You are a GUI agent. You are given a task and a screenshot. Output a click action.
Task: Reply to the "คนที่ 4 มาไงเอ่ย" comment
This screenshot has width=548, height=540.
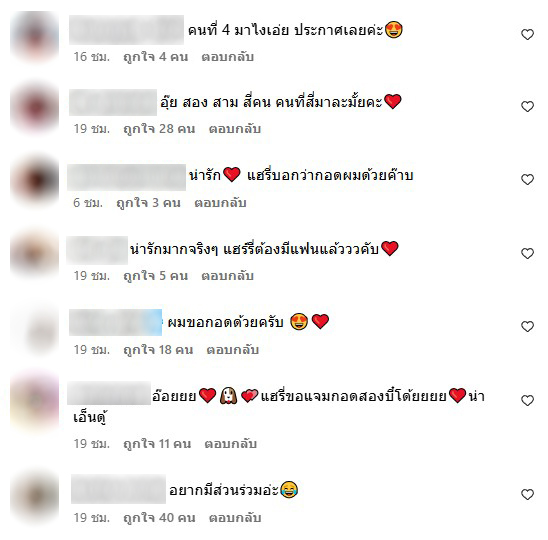(228, 57)
